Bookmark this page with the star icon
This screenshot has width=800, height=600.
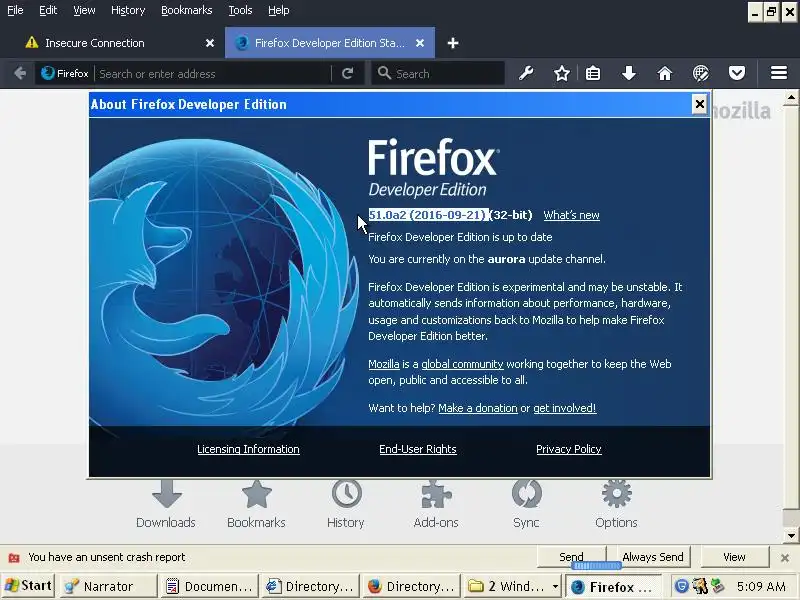562,73
